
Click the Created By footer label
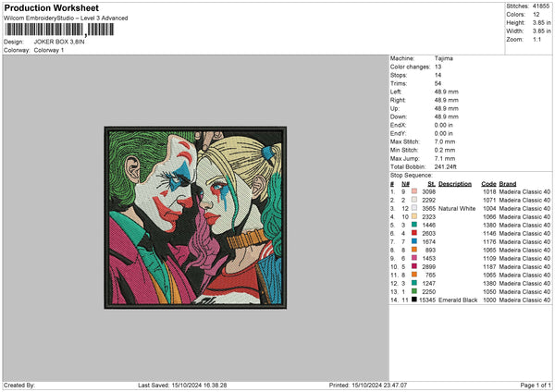tap(19, 386)
